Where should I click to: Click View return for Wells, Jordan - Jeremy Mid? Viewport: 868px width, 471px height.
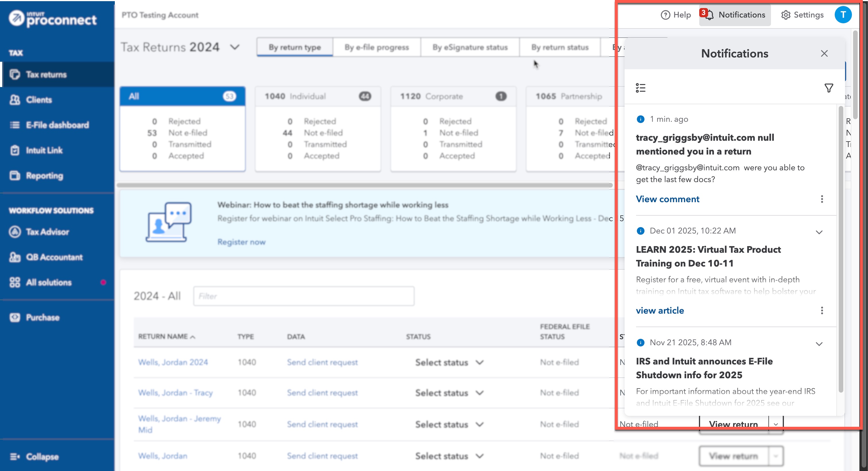tap(734, 424)
